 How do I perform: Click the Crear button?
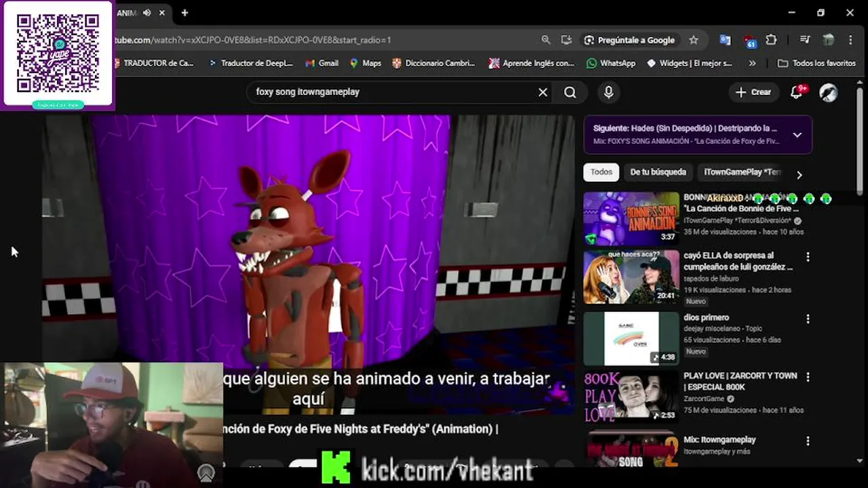click(x=753, y=92)
